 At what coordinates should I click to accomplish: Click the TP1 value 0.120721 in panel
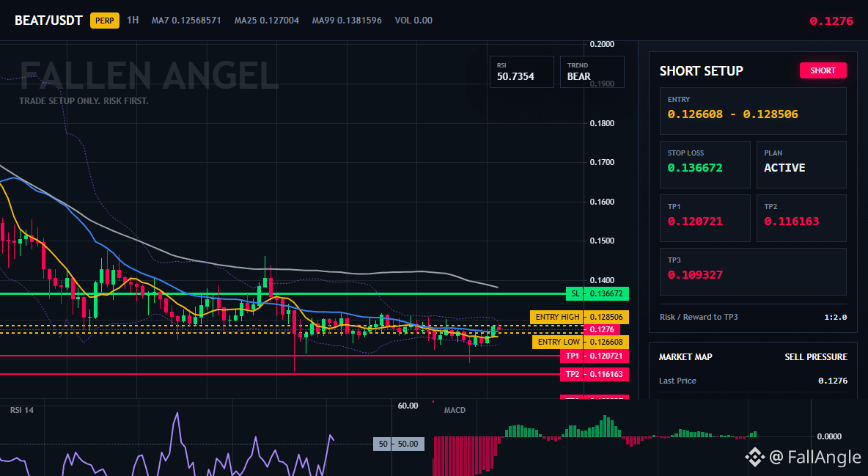click(695, 221)
